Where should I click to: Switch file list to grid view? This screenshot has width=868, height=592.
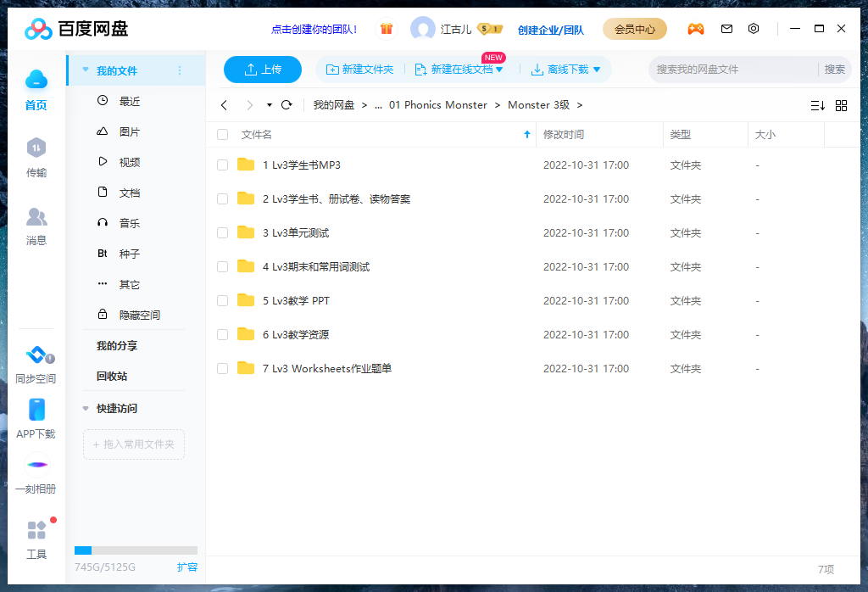(841, 105)
